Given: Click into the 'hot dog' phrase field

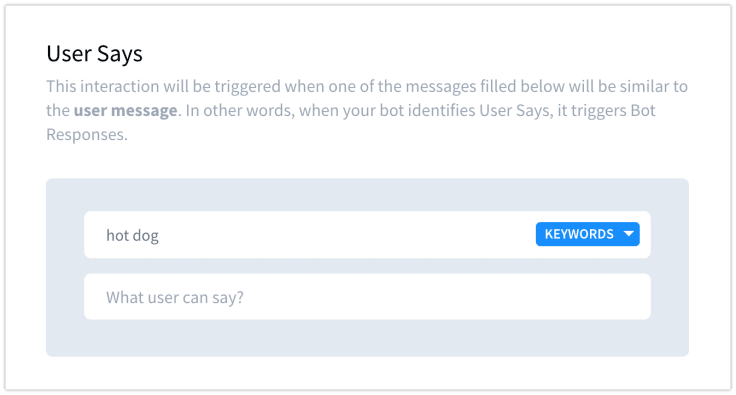Looking at the screenshot, I should [x=367, y=235].
